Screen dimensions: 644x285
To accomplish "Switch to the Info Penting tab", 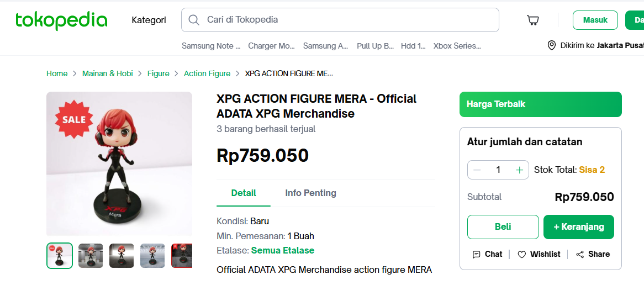I will (x=310, y=193).
